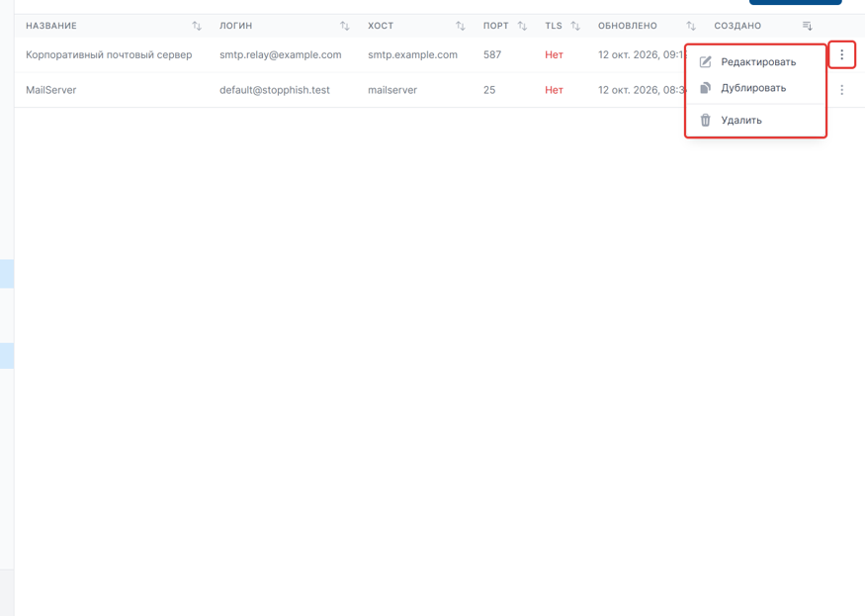865x616 pixels.
Task: Click the default@stopphish.test login cell
Action: click(x=275, y=89)
